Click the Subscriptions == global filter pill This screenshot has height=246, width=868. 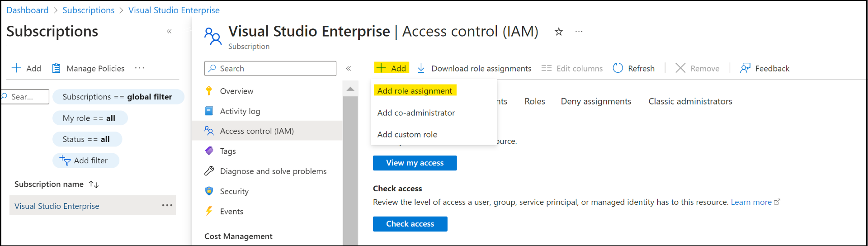coord(118,97)
